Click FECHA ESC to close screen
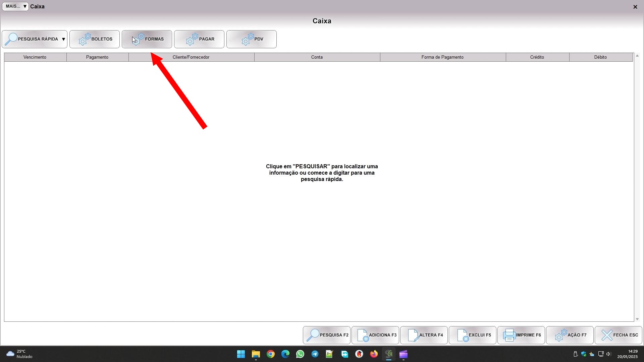This screenshot has height=362, width=644. (619, 335)
